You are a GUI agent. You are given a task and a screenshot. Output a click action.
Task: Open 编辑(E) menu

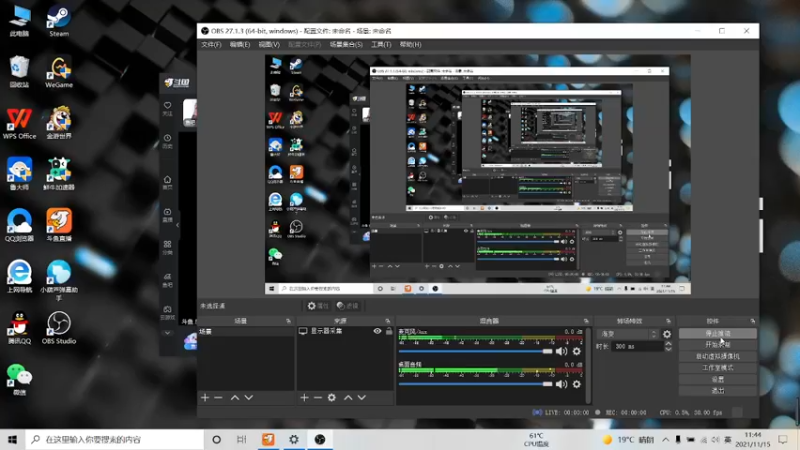(240, 44)
